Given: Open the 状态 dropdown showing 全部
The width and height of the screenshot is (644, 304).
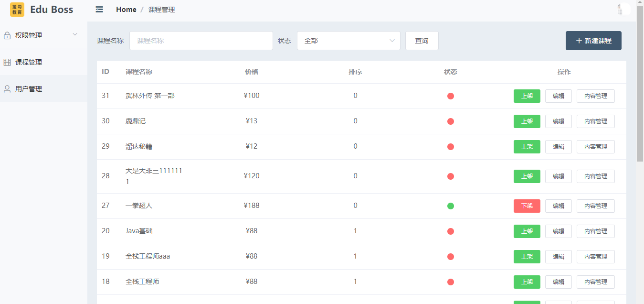Looking at the screenshot, I should point(348,41).
